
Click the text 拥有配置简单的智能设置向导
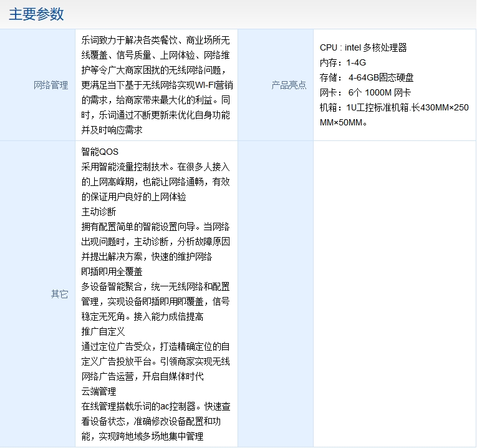click(138, 226)
